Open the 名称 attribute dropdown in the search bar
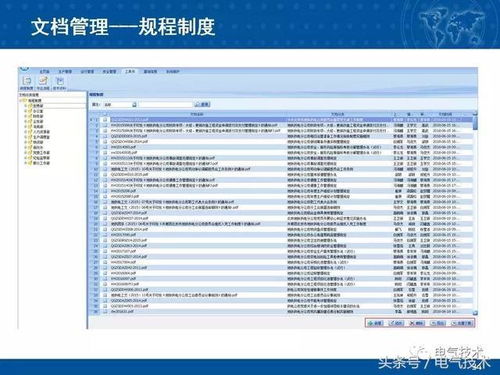This screenshot has width=500, height=375. pyautogui.click(x=134, y=105)
